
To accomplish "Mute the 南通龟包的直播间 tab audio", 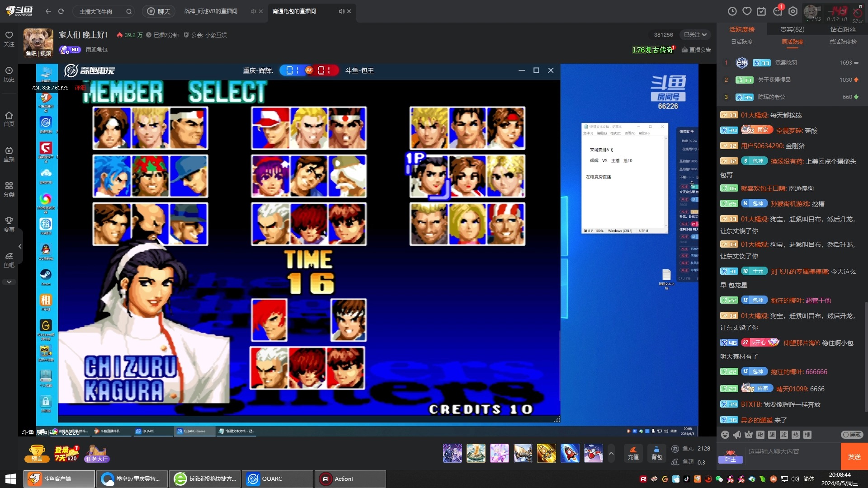I will pyautogui.click(x=341, y=11).
